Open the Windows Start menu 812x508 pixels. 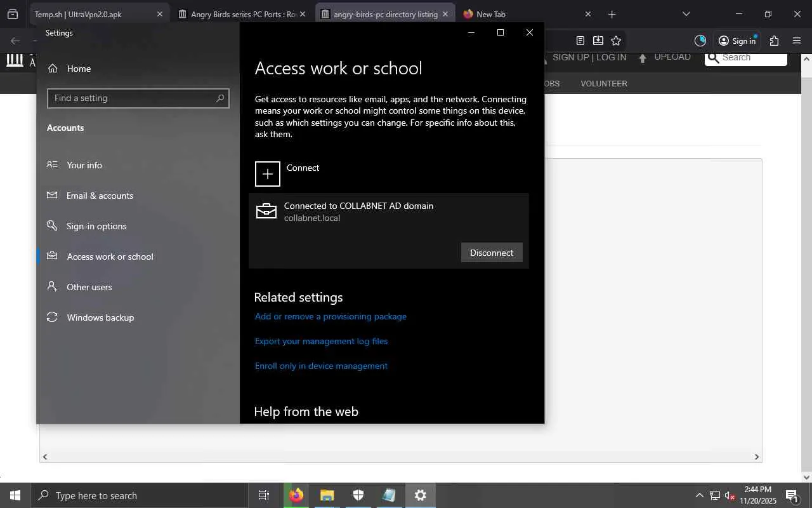(15, 495)
